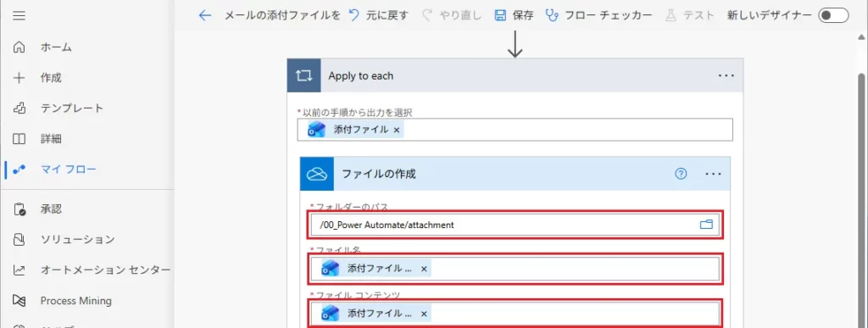
Task: Remove the token in ファイル名 field
Action: tap(424, 269)
